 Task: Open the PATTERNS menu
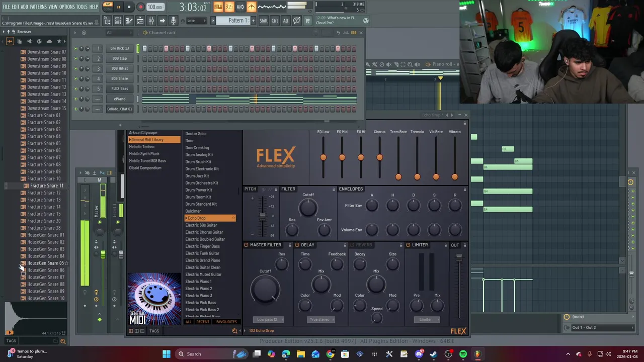[38, 7]
